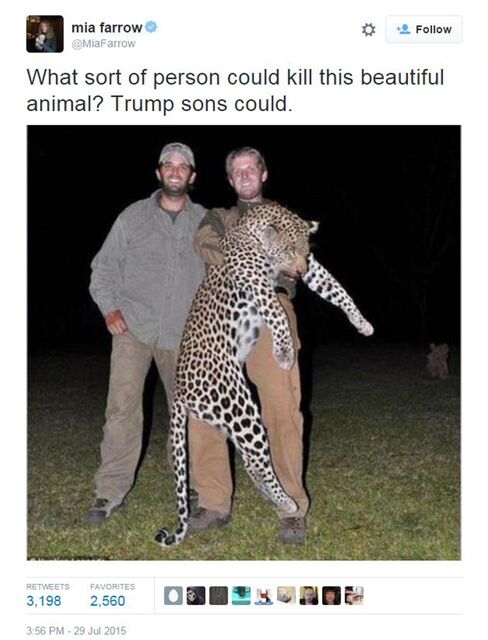Click the avatar with yellow-green background
Screen dimensions: 488x640
(x=309, y=596)
